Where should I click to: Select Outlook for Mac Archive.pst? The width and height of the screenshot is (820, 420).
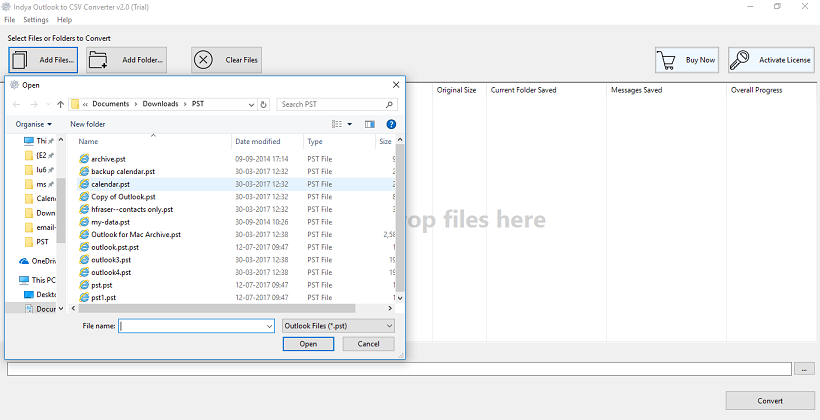[136, 234]
